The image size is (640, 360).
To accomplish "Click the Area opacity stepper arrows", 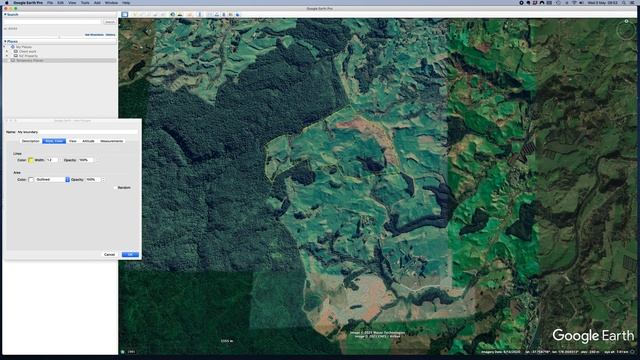I will 103,180.
